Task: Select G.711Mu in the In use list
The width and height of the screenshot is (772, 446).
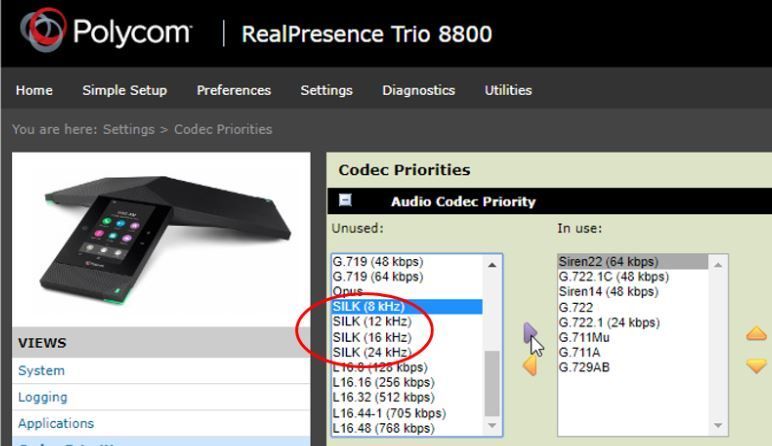Action: (x=633, y=337)
